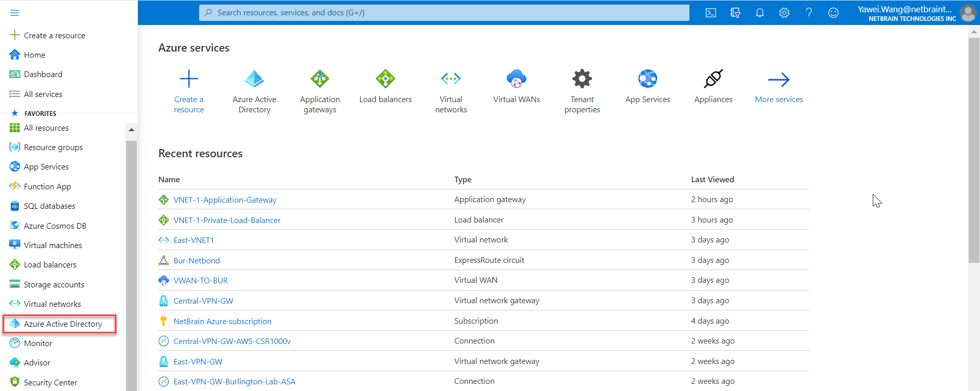Click the Security Center shield icon
Screen dimensions: 980x391
pyautogui.click(x=15, y=382)
